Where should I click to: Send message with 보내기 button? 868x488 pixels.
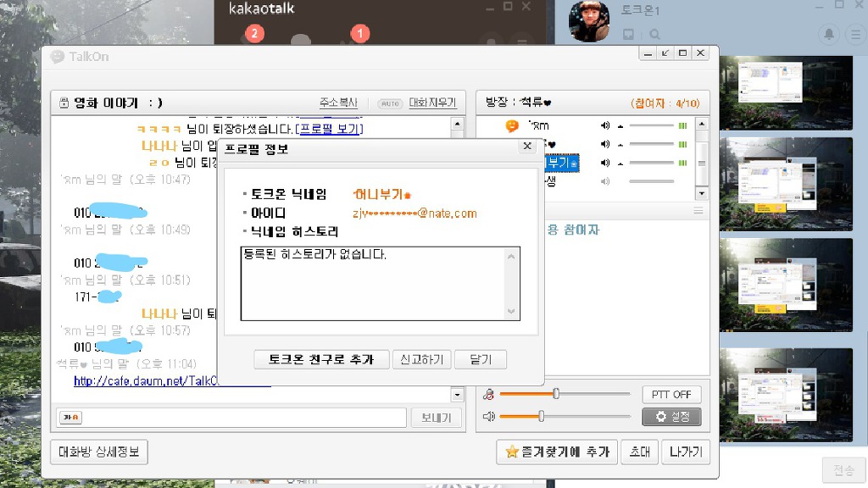[x=437, y=418]
